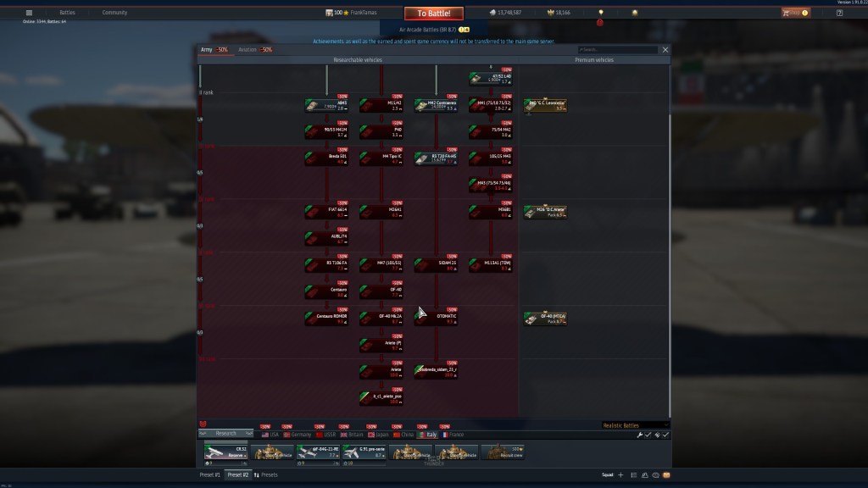Add squad member with plus icon
Screen dimensions: 868x488
[620, 475]
